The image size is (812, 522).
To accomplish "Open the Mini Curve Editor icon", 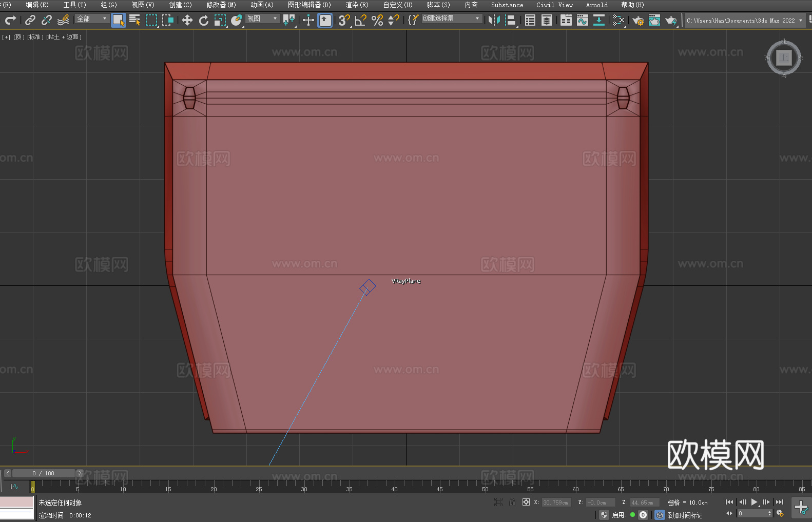I will pyautogui.click(x=14, y=486).
